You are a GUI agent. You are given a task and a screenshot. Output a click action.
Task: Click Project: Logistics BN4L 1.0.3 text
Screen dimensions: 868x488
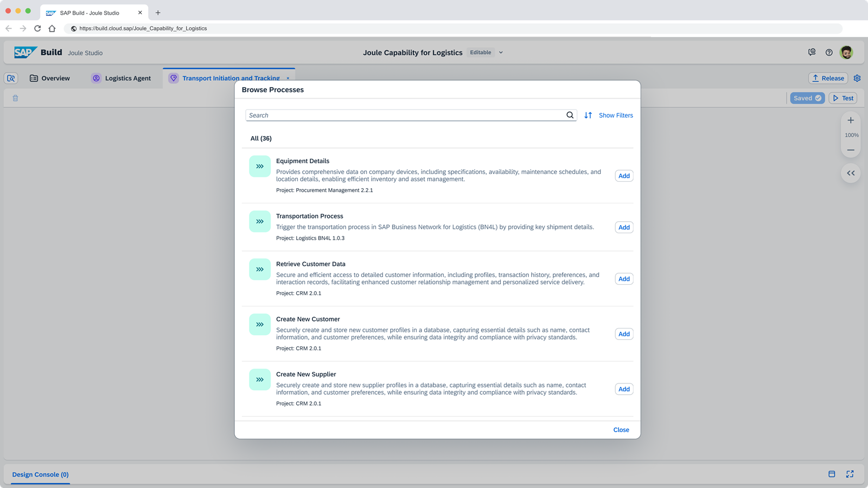[x=310, y=238]
